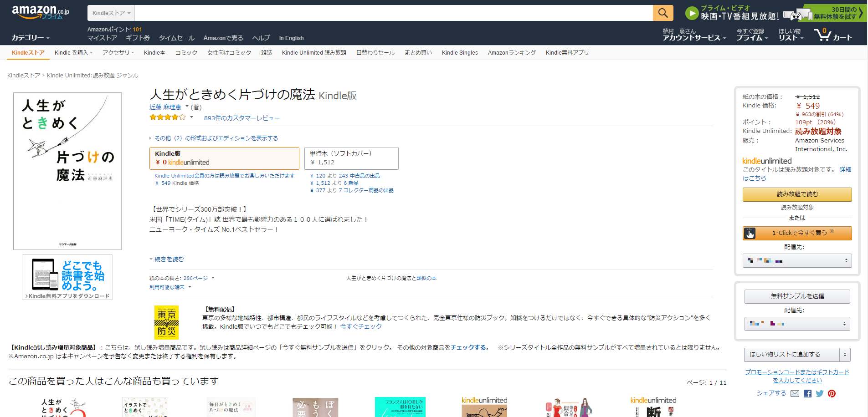This screenshot has height=417, width=868.
Task: Go to 雑誌 tab
Action: pos(267,53)
